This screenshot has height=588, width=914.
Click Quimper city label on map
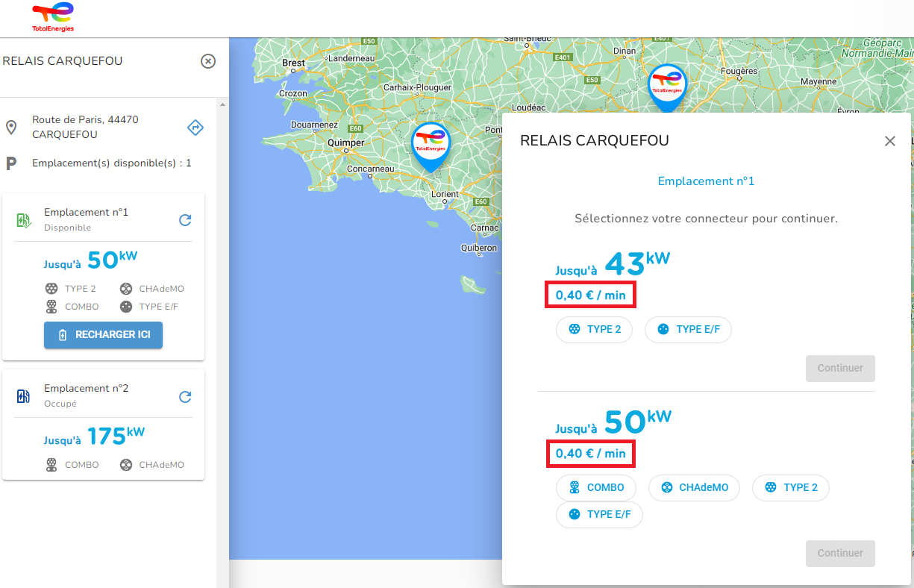pyautogui.click(x=346, y=143)
